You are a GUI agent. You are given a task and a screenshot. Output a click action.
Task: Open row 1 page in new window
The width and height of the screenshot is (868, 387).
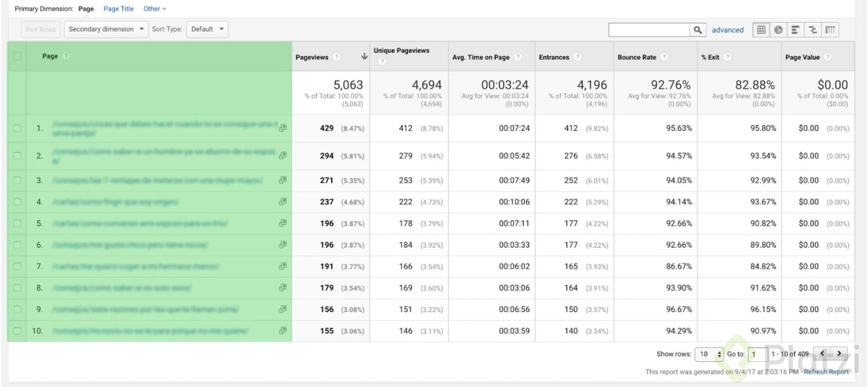click(283, 127)
